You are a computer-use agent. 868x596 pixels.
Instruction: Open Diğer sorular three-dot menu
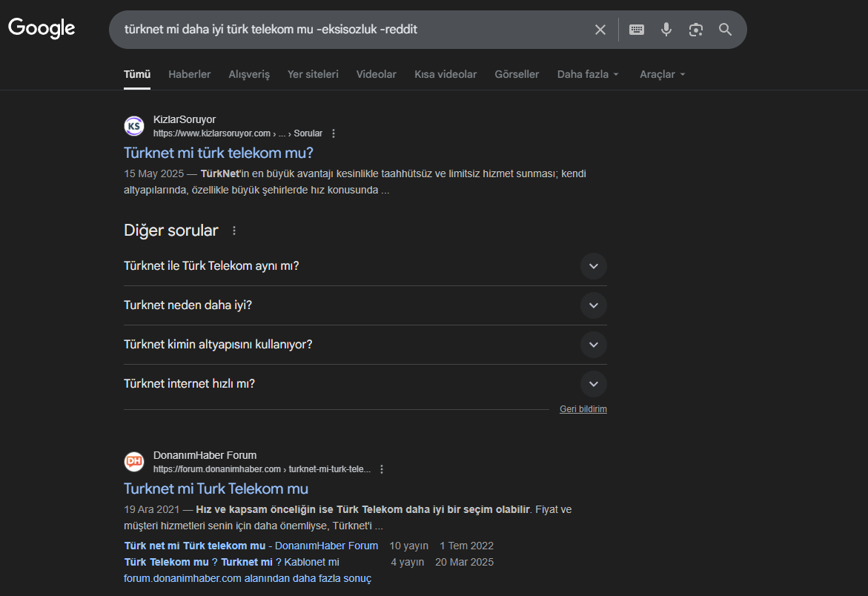point(234,231)
